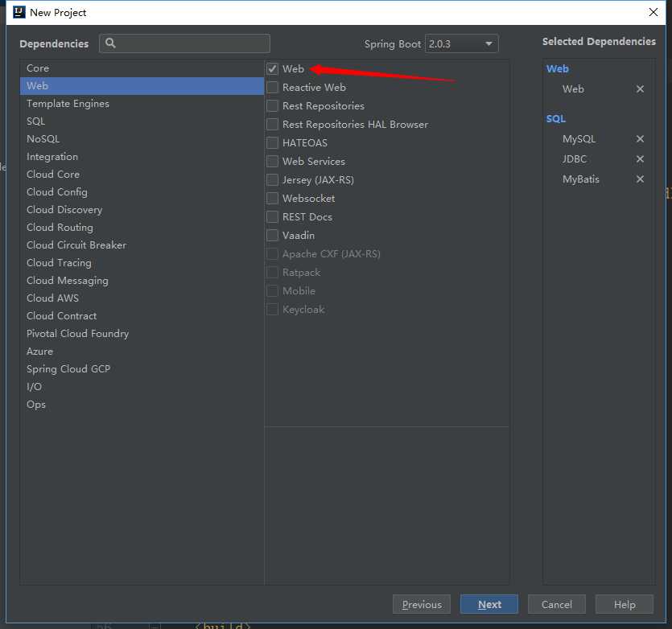Check the Rest Repositories option

pos(273,106)
